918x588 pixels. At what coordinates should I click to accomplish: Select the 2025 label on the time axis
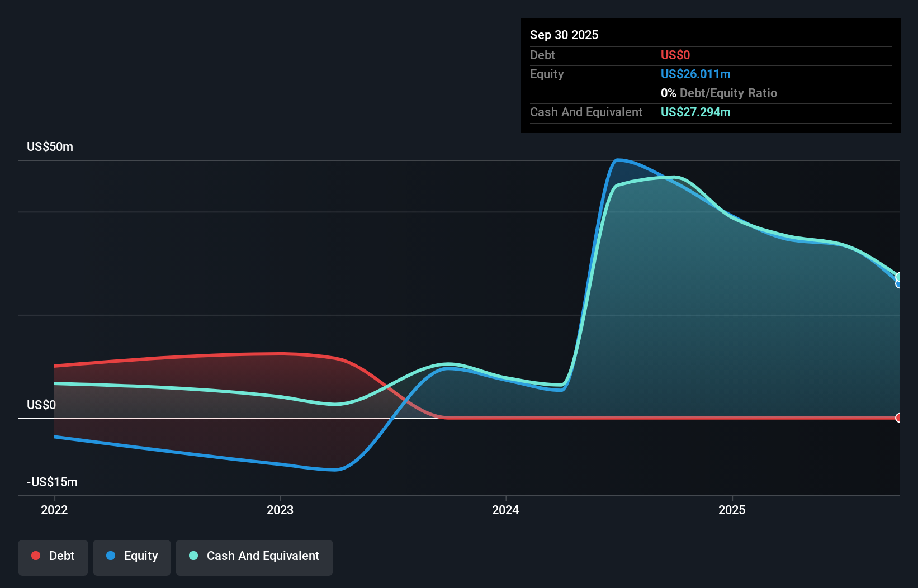coord(732,510)
